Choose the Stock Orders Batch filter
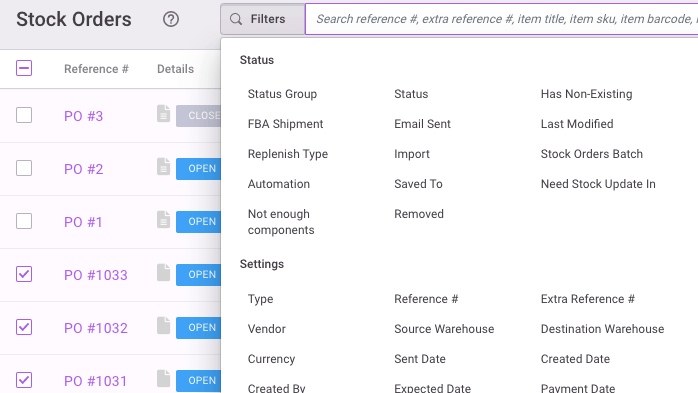 (592, 154)
